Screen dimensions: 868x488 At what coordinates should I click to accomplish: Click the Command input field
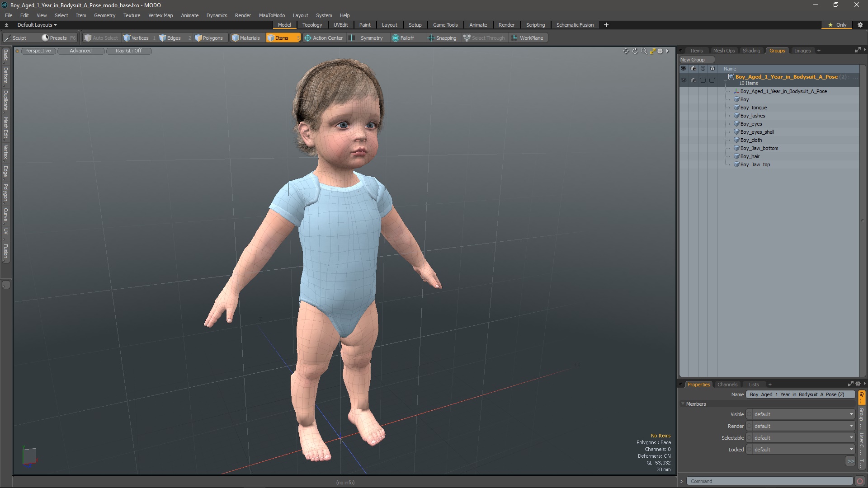(769, 481)
